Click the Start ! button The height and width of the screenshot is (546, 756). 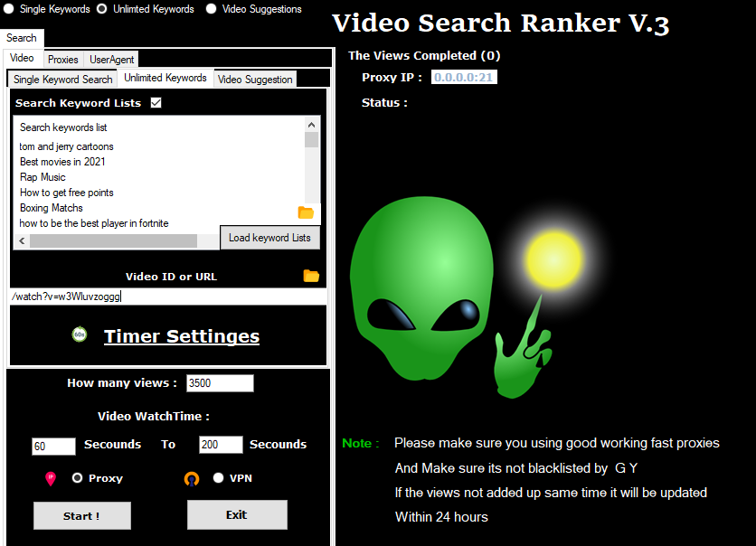click(82, 516)
